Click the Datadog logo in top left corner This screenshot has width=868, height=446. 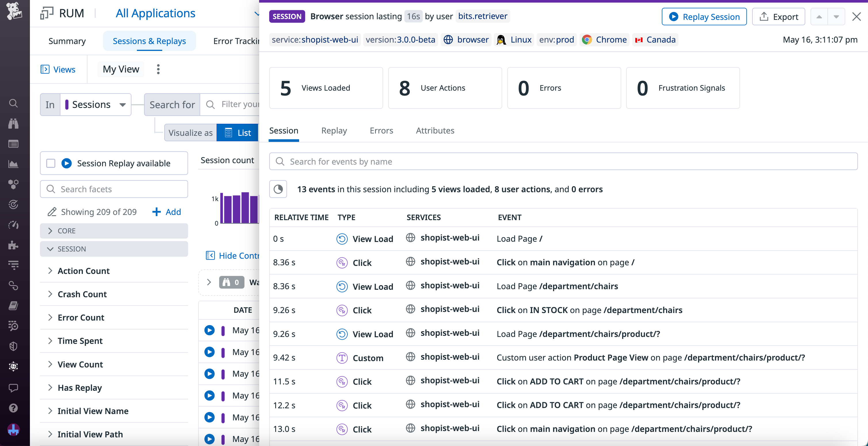point(14,12)
